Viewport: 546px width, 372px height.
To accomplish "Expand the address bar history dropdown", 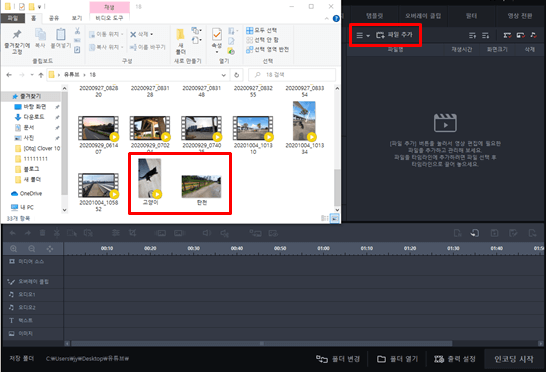I will click(x=224, y=75).
